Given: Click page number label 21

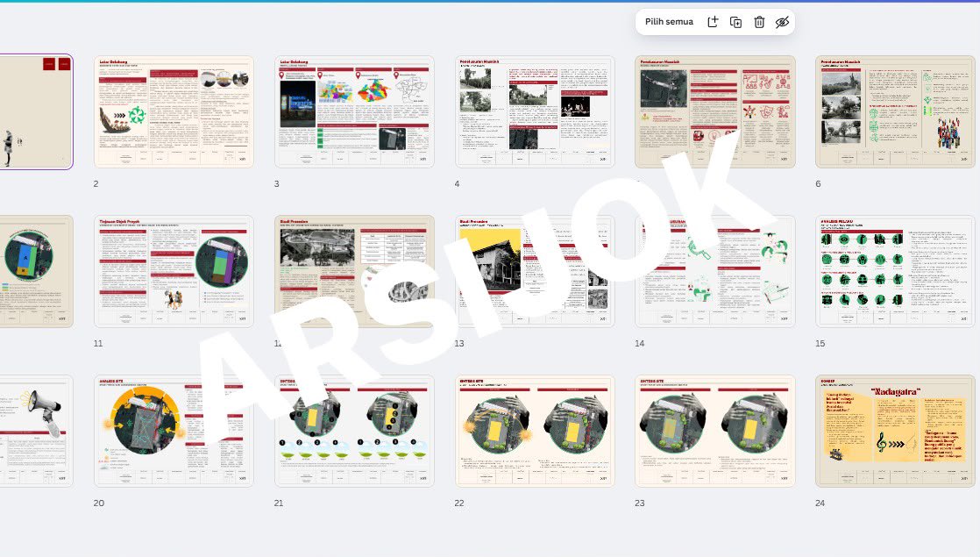Looking at the screenshot, I should (x=279, y=503).
